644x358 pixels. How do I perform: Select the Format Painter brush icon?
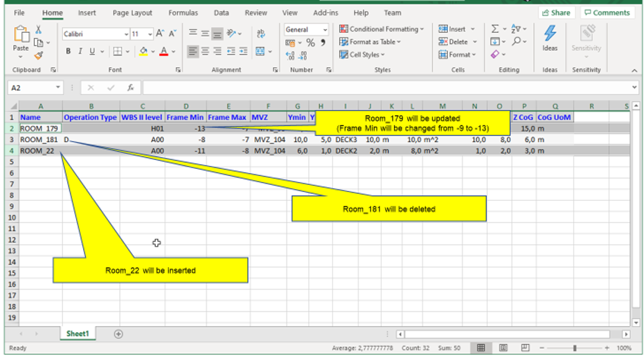[x=39, y=55]
